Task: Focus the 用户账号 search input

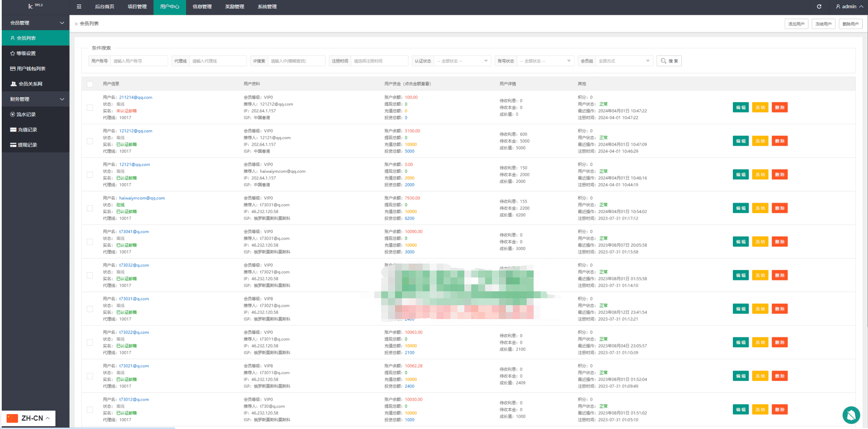Action: (x=139, y=61)
